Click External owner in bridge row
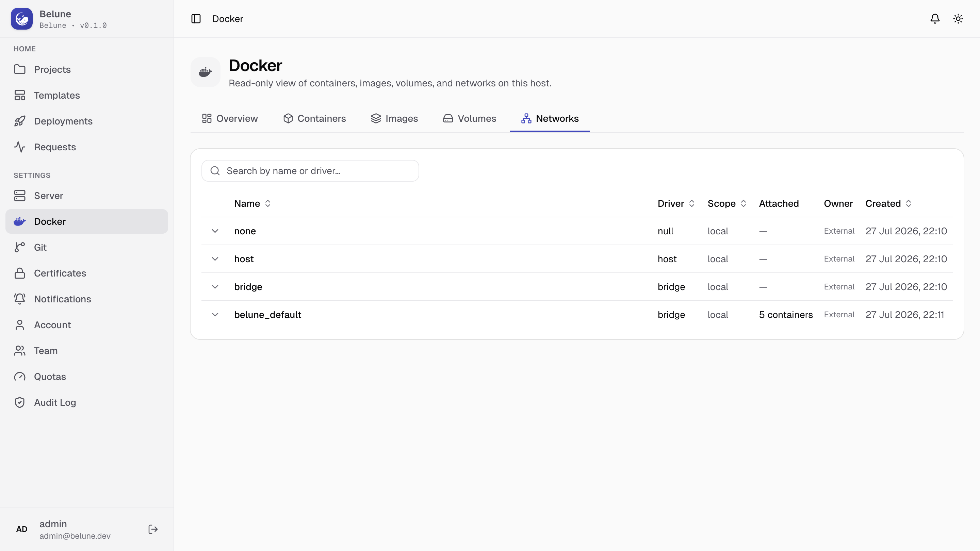 [x=839, y=287]
